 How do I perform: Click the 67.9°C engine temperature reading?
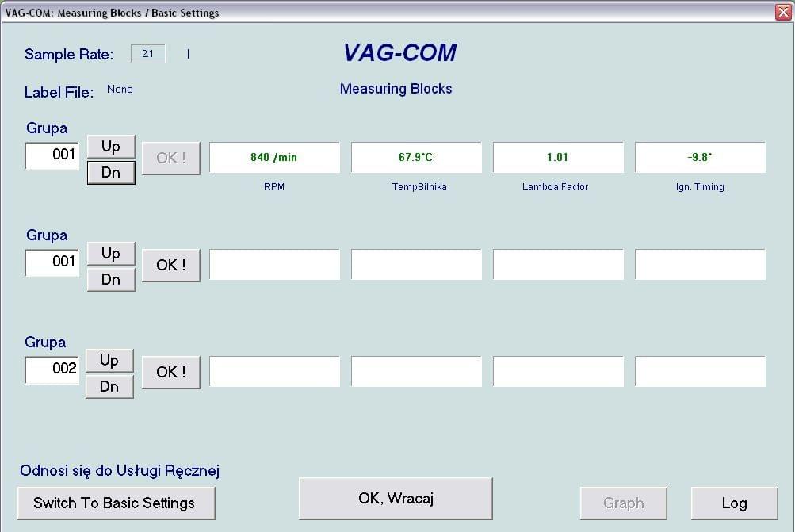(x=416, y=157)
